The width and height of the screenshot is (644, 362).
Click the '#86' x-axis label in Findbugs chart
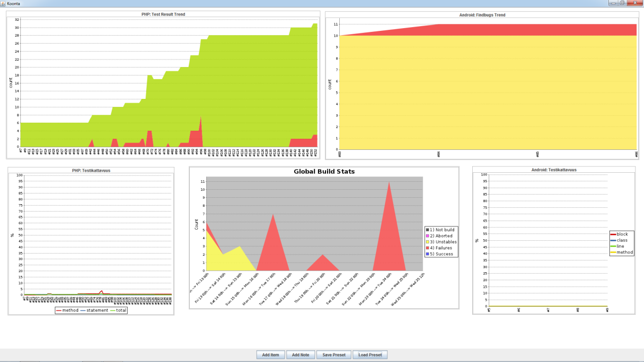(x=637, y=154)
